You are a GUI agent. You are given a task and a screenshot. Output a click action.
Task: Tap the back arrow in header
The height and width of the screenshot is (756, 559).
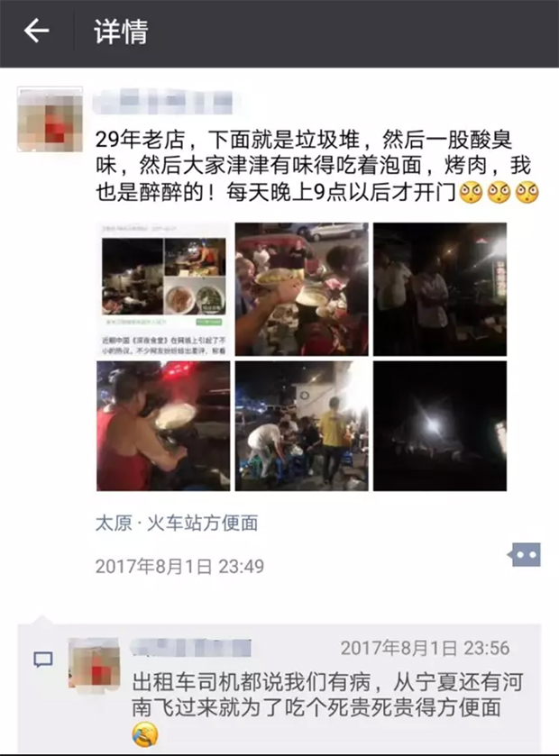[x=37, y=32]
